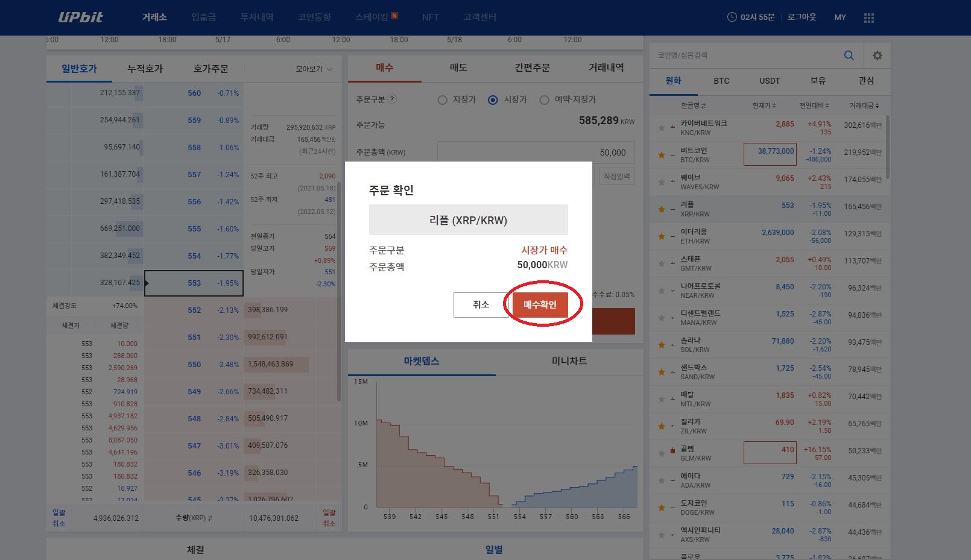Click 일괄 취소 beside 4,936,026.312
Viewport: 971px width, 560px height.
point(59,518)
